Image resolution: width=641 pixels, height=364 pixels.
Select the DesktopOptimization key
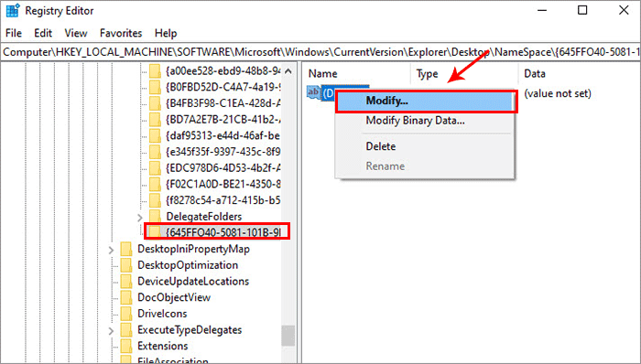pos(188,265)
